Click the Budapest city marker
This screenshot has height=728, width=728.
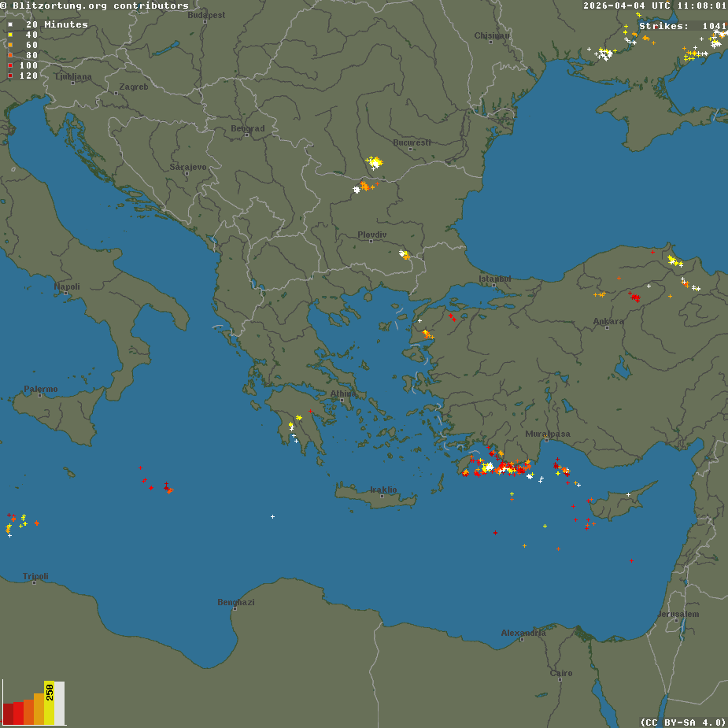coord(205,21)
